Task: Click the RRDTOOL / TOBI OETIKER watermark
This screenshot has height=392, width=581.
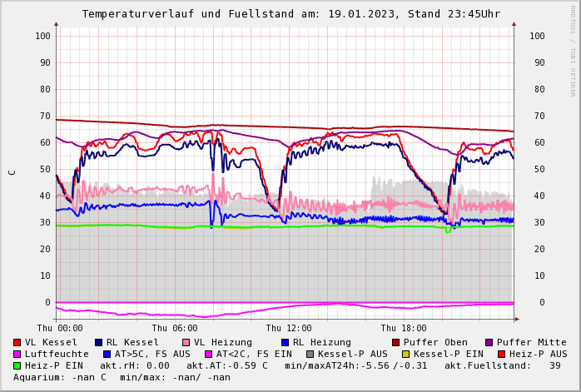Action: 573,50
